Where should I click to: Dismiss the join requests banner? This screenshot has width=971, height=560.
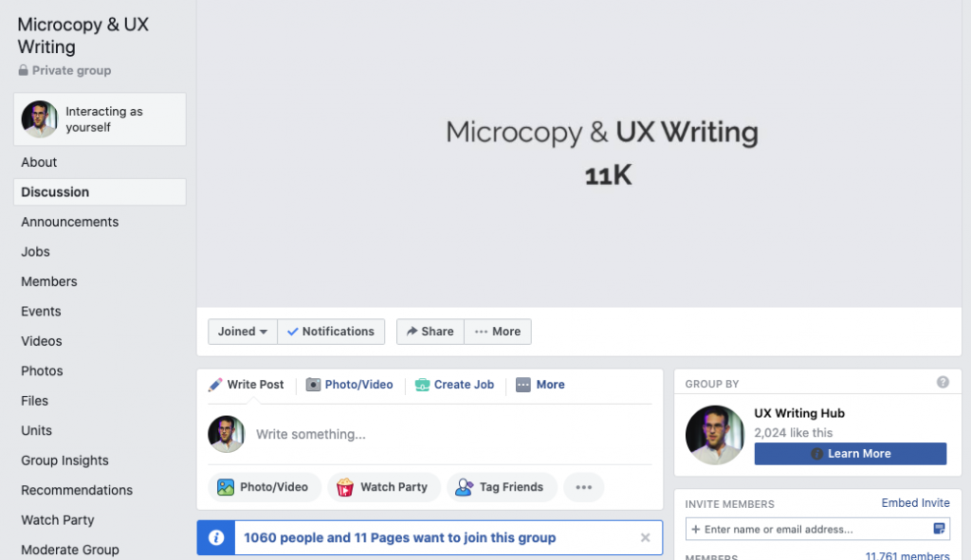click(645, 537)
